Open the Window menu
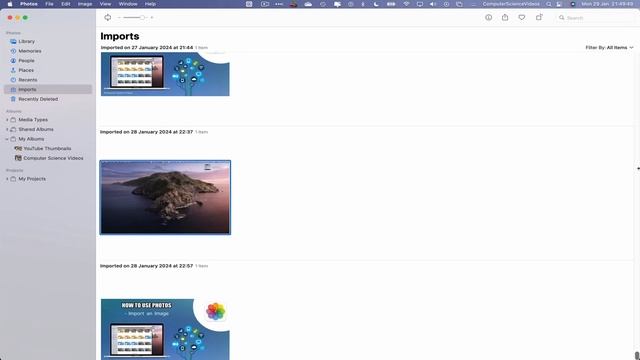The image size is (640, 360). click(x=128, y=4)
